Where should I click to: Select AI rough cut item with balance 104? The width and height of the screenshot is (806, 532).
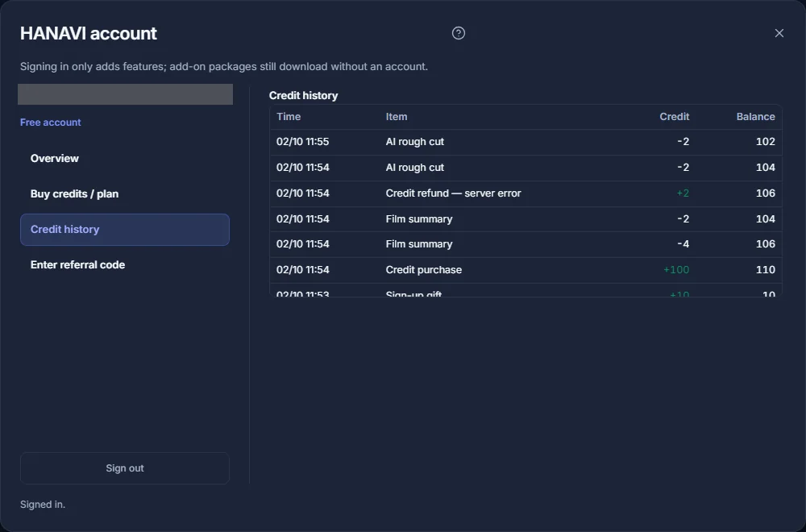tap(415, 168)
